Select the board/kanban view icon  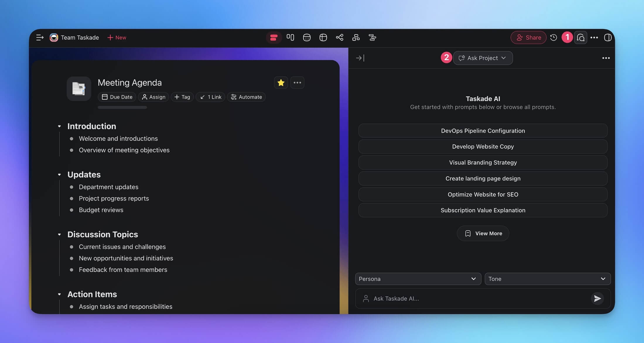290,37
